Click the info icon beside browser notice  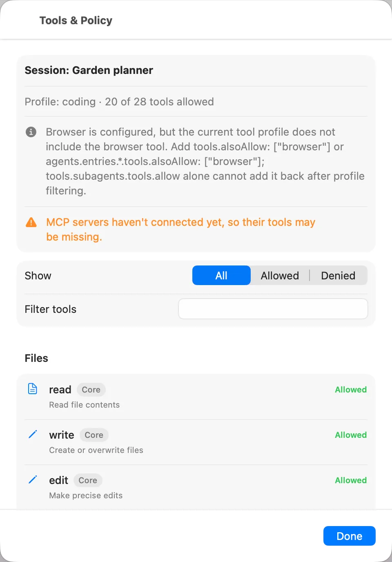(x=31, y=132)
